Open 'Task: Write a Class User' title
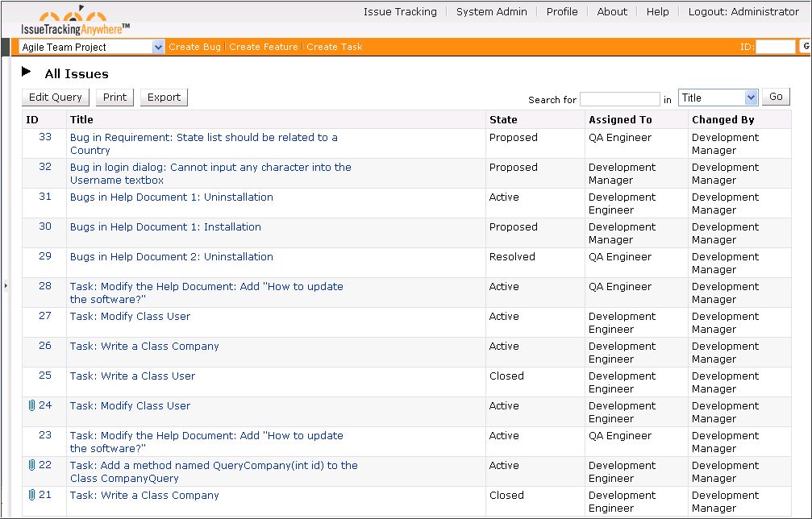Image resolution: width=812 pixels, height=519 pixels. pos(132,376)
